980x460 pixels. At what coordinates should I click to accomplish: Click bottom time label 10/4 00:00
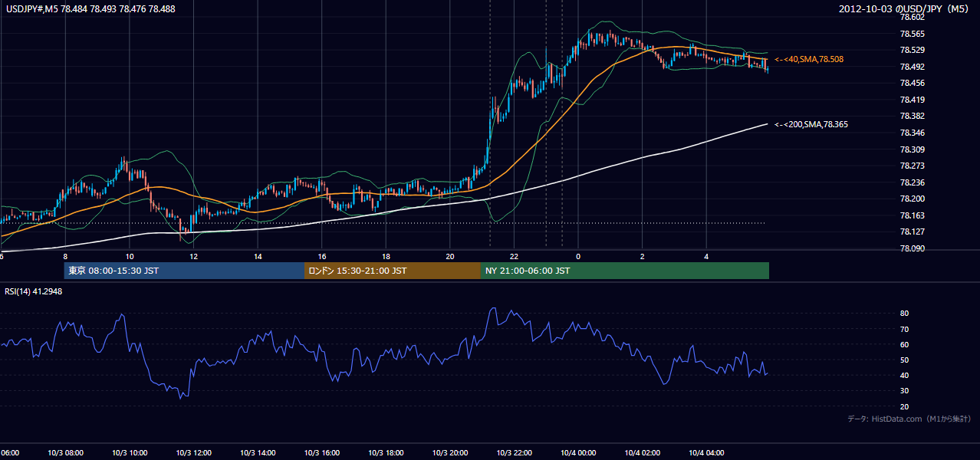(577, 452)
